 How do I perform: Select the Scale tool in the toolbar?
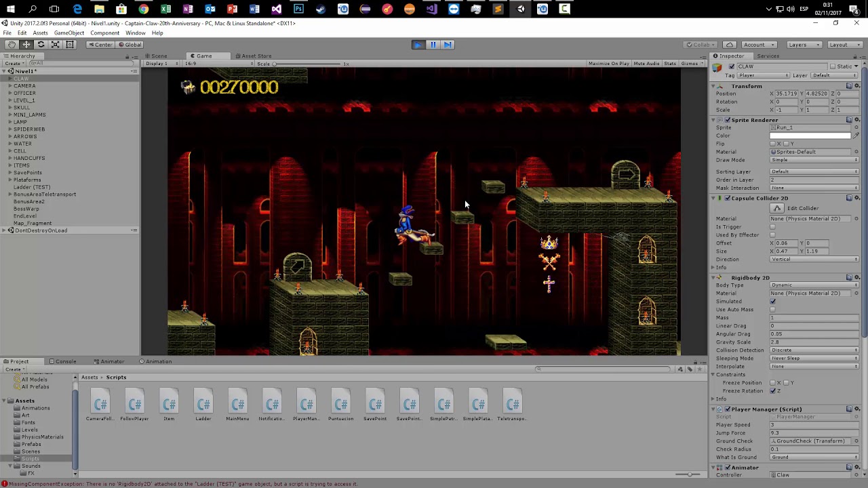tap(55, 45)
